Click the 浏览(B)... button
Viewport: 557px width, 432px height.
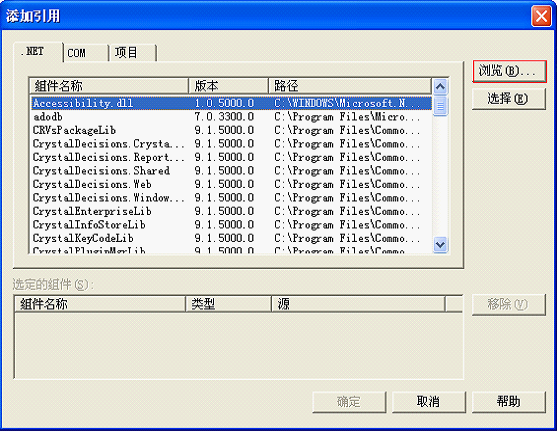(x=509, y=71)
